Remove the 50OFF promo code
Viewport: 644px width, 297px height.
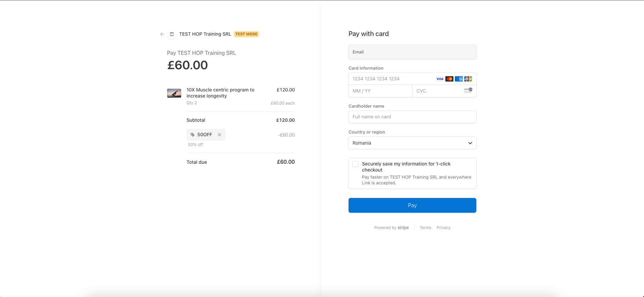coord(219,135)
